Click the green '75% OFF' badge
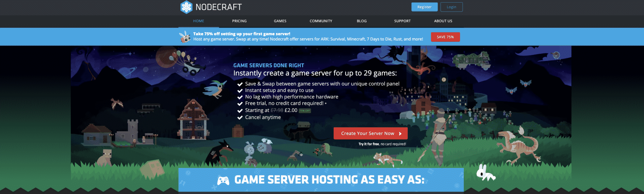Image resolution: width=644 pixels, height=194 pixels. pyautogui.click(x=305, y=111)
